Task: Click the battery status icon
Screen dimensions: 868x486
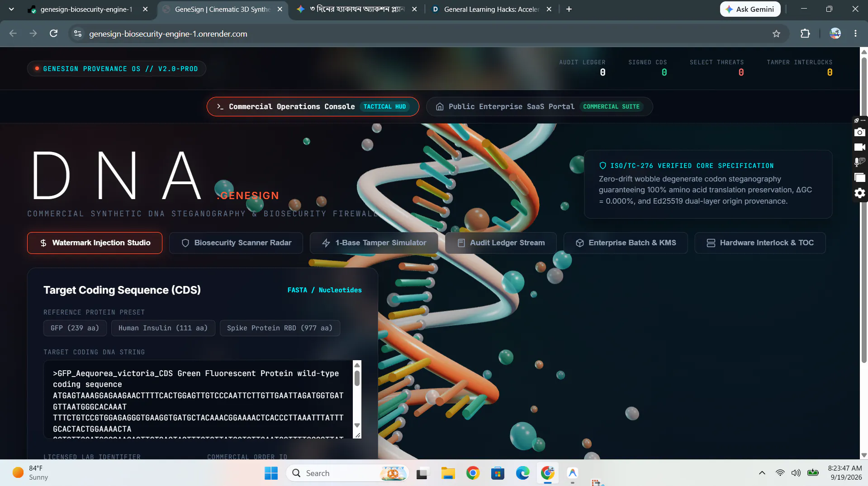Action: (813, 473)
